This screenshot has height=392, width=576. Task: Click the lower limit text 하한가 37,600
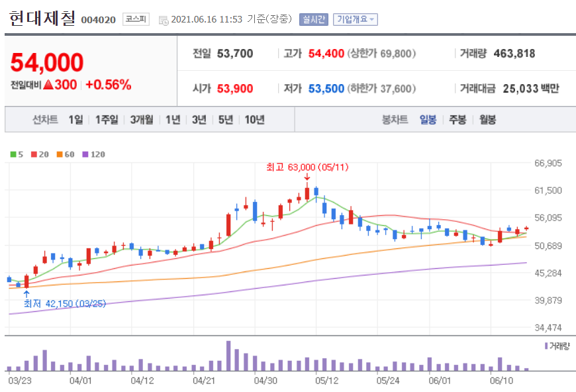click(x=381, y=89)
